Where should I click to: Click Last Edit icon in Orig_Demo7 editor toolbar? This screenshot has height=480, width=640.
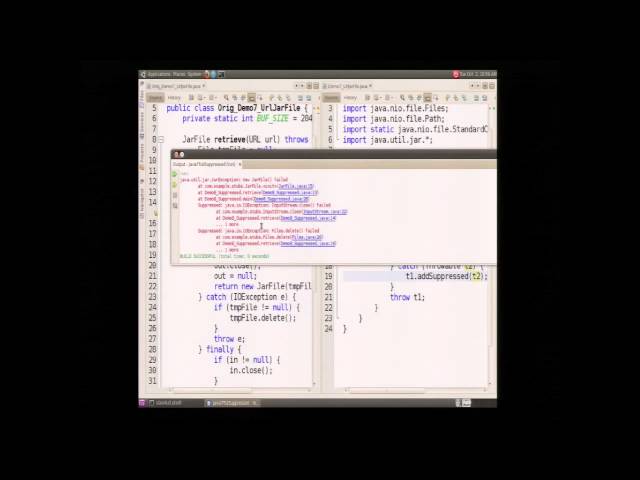(191, 98)
